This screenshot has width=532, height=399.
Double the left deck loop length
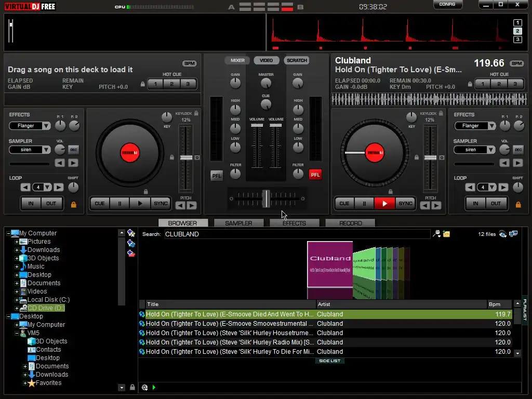58,187
